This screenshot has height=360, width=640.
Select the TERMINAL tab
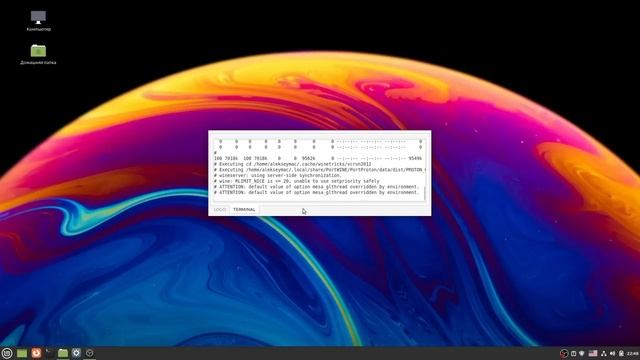click(x=244, y=209)
